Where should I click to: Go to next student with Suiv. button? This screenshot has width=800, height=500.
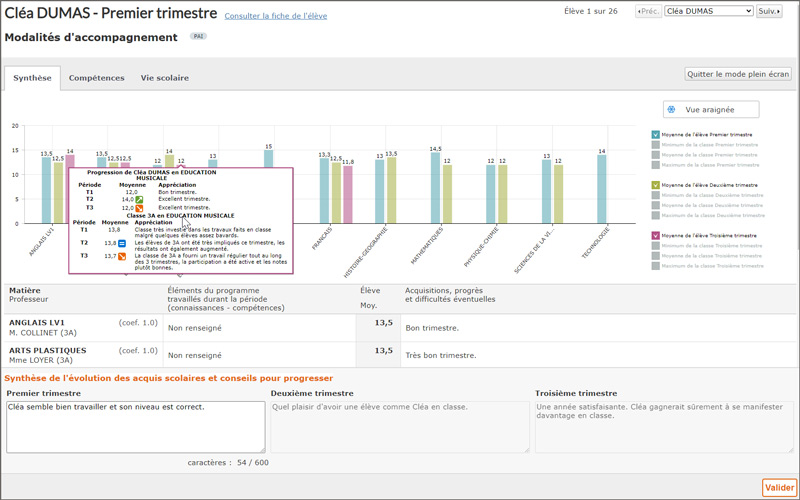pos(769,11)
